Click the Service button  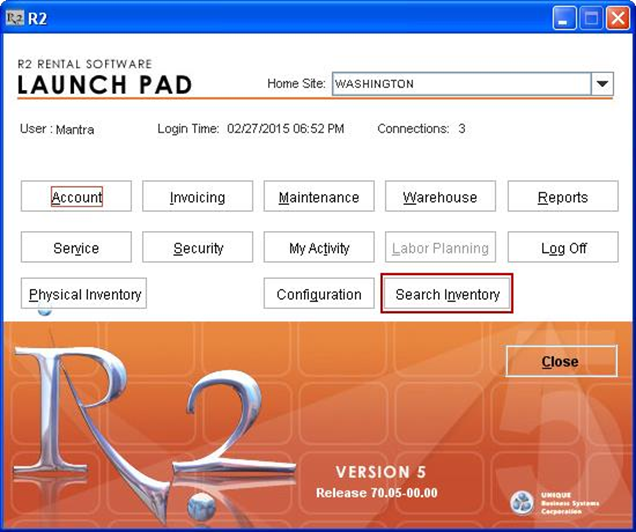[76, 247]
